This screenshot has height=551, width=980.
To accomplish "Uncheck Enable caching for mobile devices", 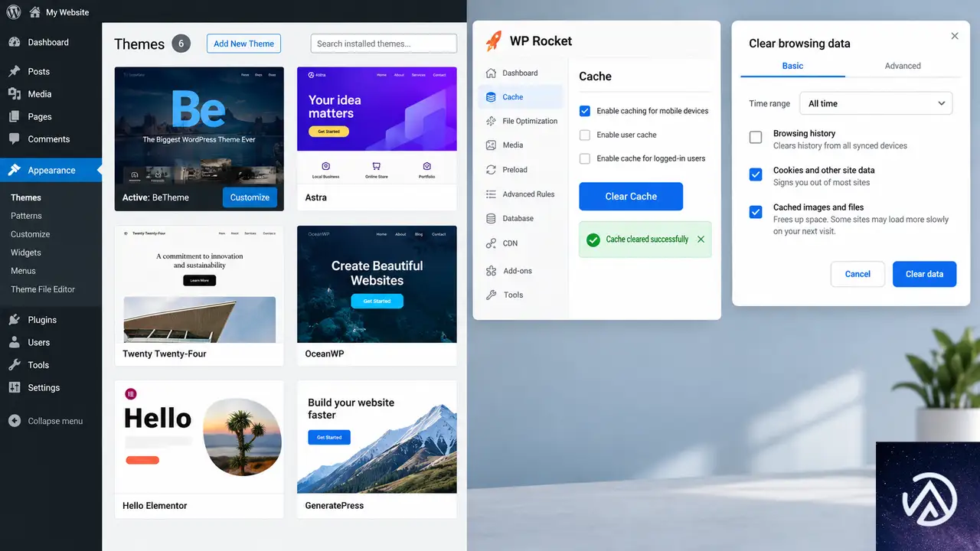I will 585,111.
